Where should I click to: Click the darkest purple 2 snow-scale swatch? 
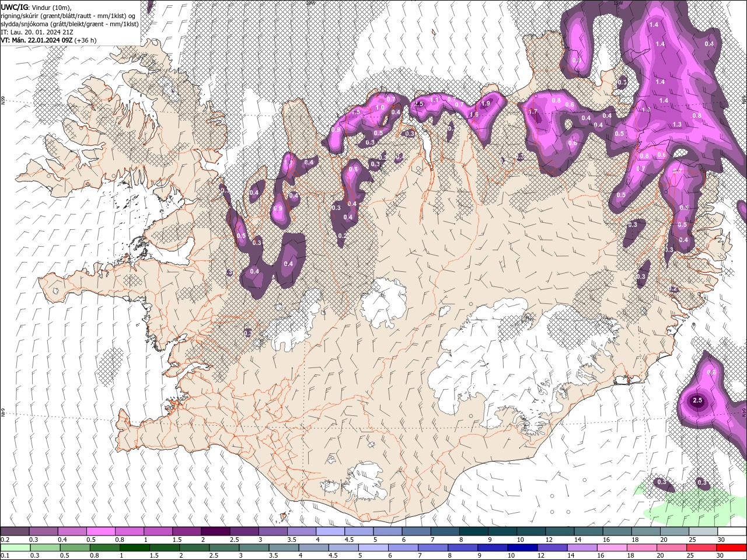[215, 531]
